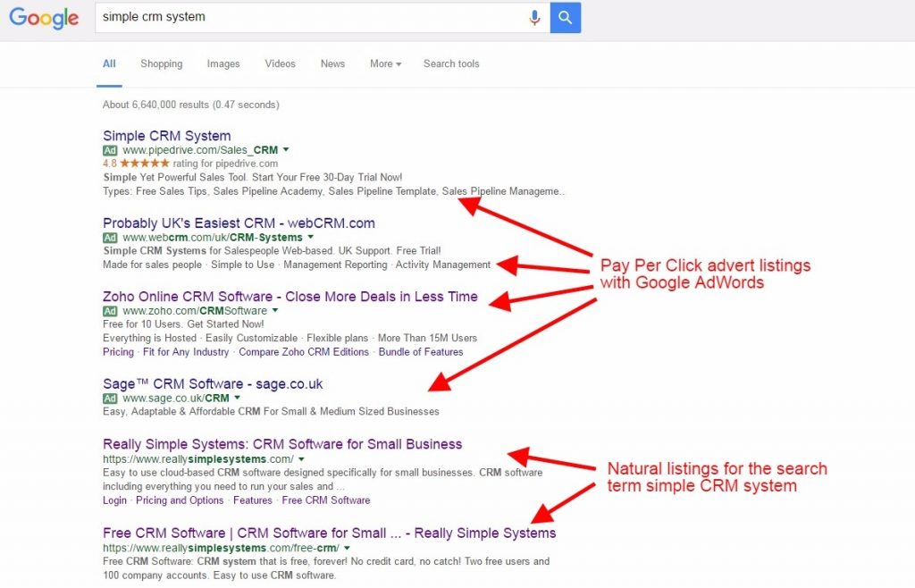Open Free CRM Software | CRM Software for Small result
Image resolution: width=915 pixels, height=588 pixels.
(x=329, y=533)
